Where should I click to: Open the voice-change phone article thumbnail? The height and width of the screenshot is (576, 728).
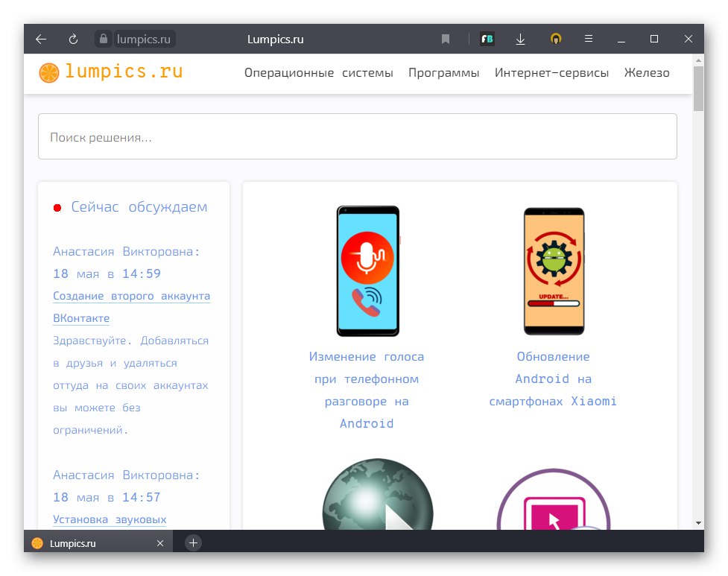[x=367, y=271]
